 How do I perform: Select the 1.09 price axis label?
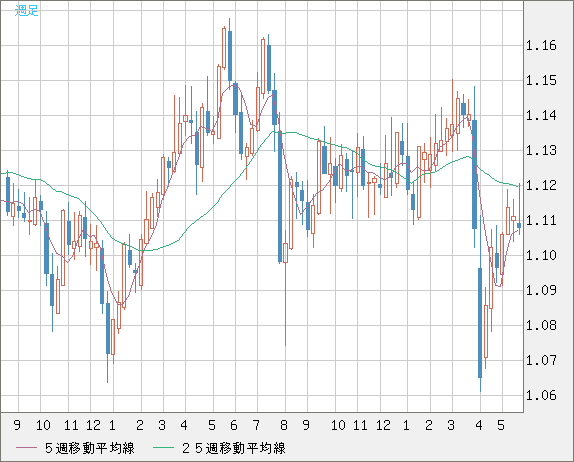click(541, 290)
